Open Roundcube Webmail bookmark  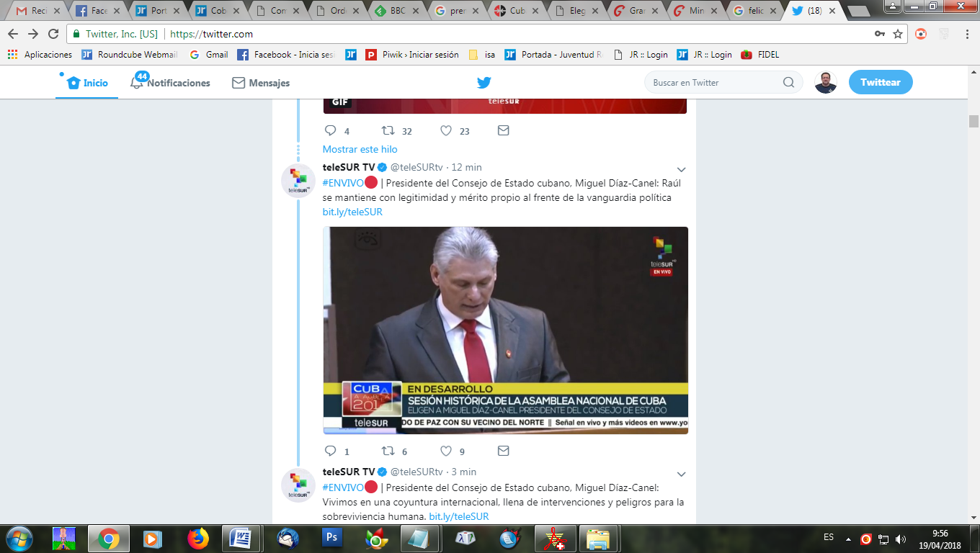pyautogui.click(x=129, y=54)
